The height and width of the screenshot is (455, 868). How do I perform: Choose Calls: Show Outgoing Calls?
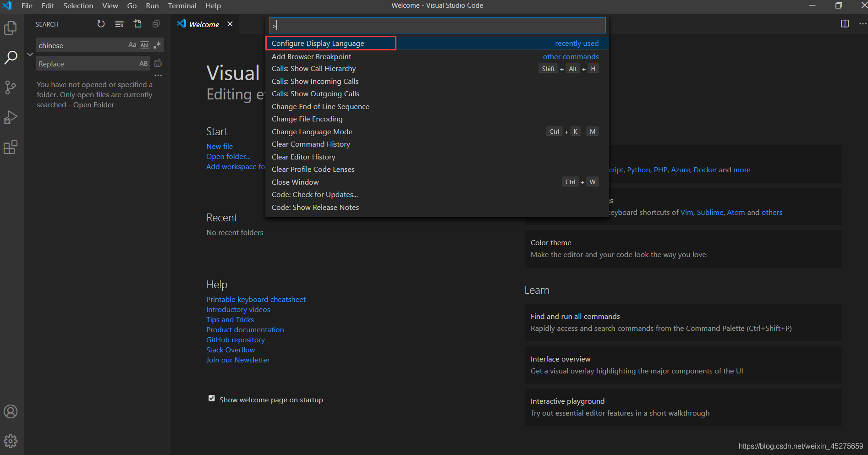(x=437, y=94)
